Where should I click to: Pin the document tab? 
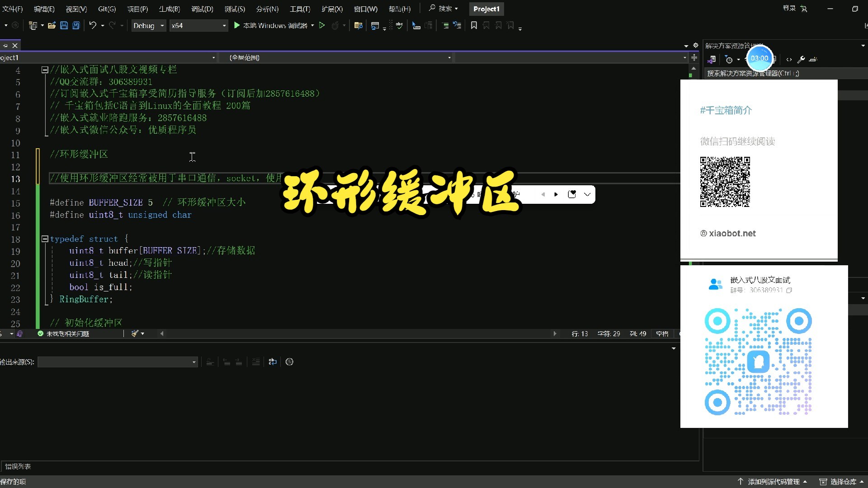(5, 46)
